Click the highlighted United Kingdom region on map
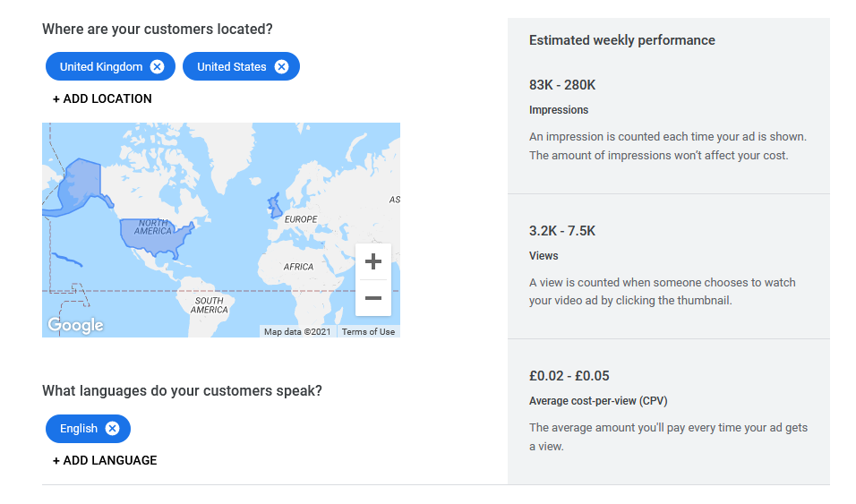Viewport: 856px width, 504px height. (x=274, y=207)
